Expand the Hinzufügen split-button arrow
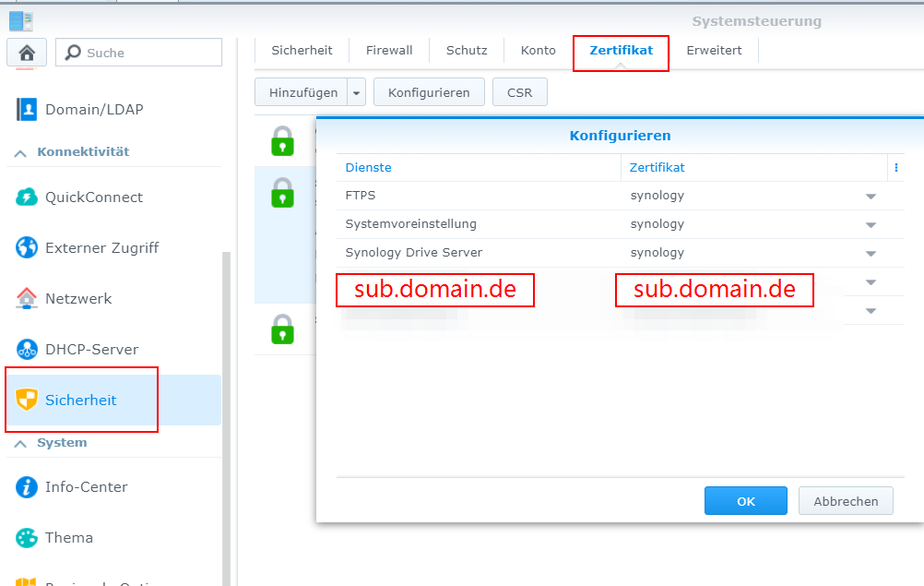Screen dimensions: 924x586 pyautogui.click(x=355, y=91)
